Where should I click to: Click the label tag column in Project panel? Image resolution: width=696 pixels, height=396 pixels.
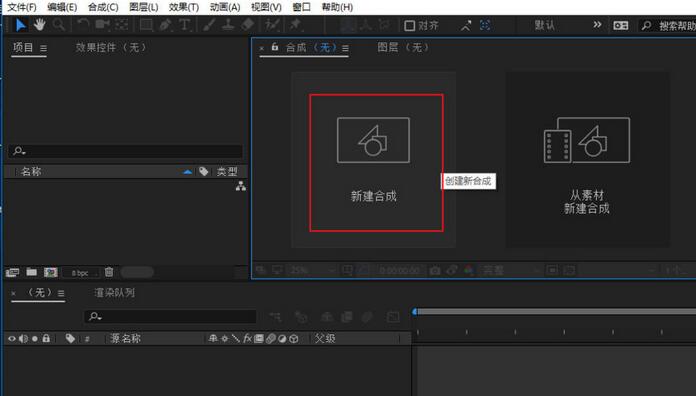(204, 171)
